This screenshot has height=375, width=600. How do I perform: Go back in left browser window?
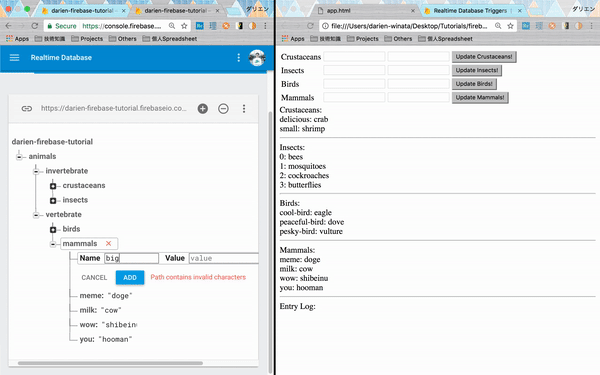pos(8,26)
